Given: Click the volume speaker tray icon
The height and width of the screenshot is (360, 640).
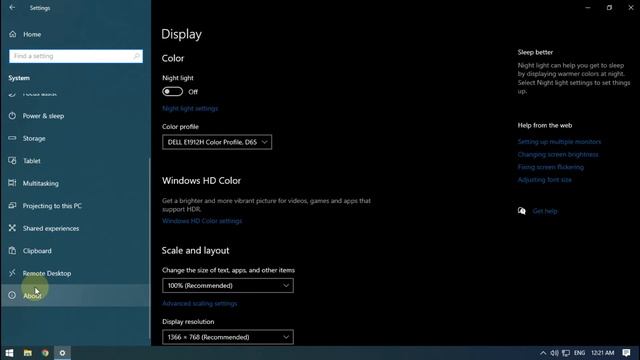Looking at the screenshot, I should click(554, 353).
